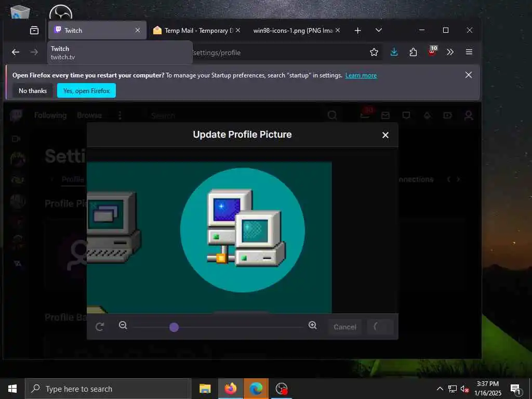Click No thanks on Firefox startup prompt

coord(33,90)
